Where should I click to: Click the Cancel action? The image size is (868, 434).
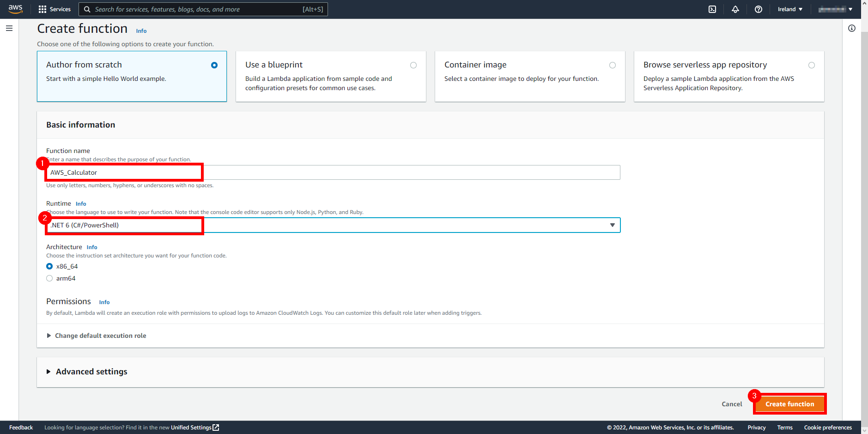[x=732, y=403]
